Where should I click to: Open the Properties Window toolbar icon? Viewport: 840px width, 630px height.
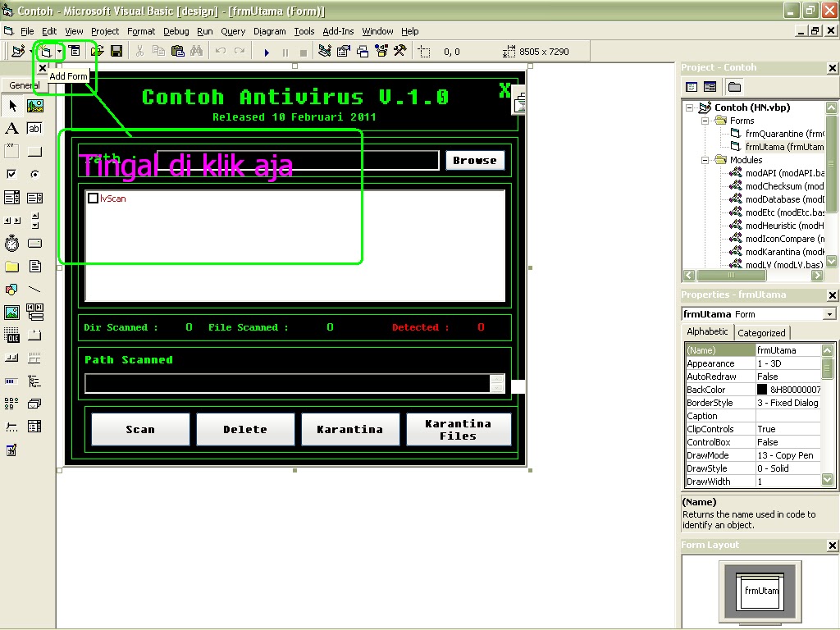point(344,52)
